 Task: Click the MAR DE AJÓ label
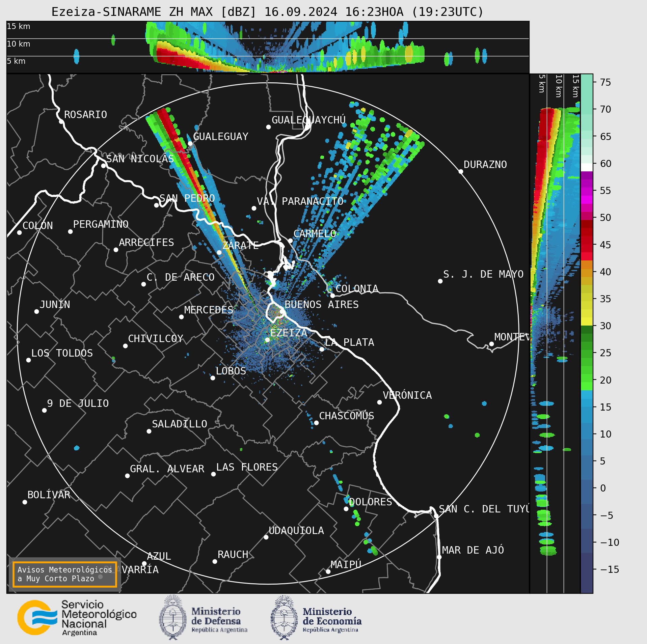point(473,550)
